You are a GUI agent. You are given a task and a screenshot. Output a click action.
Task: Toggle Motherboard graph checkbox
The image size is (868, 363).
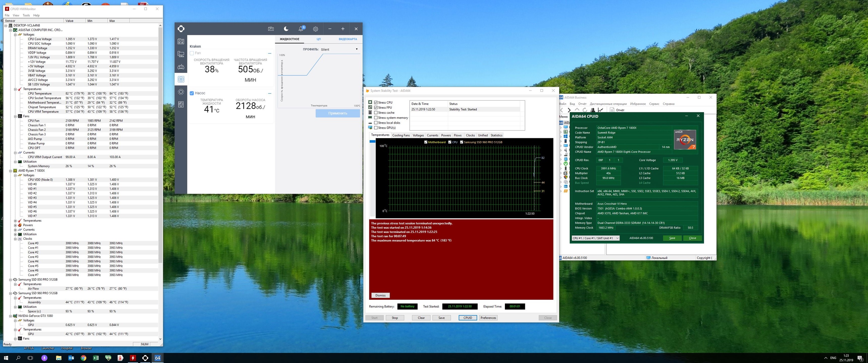[x=426, y=142]
